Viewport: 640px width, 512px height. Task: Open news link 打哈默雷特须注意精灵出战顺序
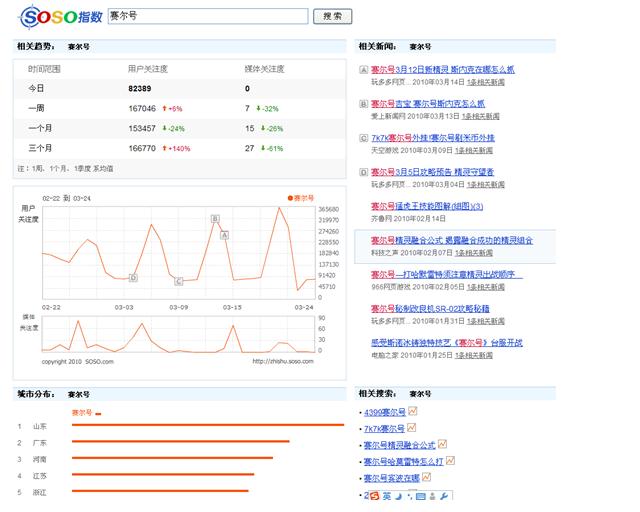tap(447, 274)
